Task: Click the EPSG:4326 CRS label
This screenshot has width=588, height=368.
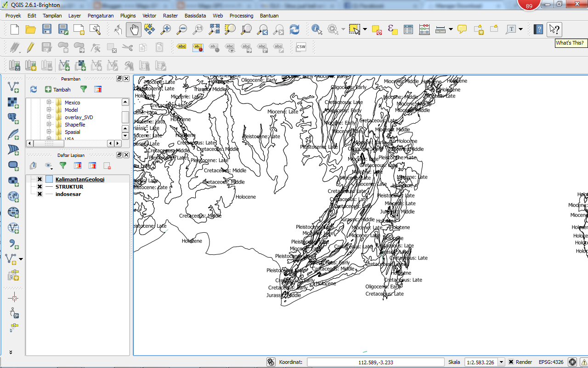Action: coord(551,362)
